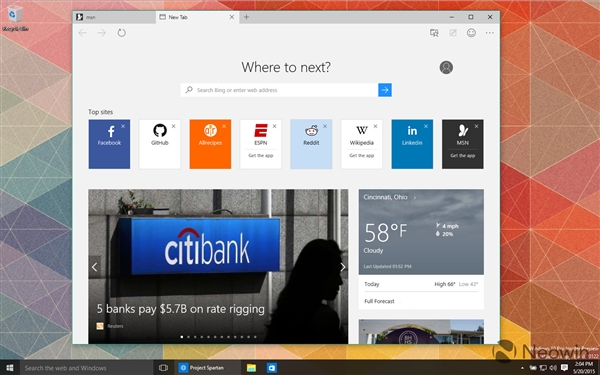Open the LinkedIn top site tile
Viewport: 600px width, 375px height.
(x=412, y=144)
